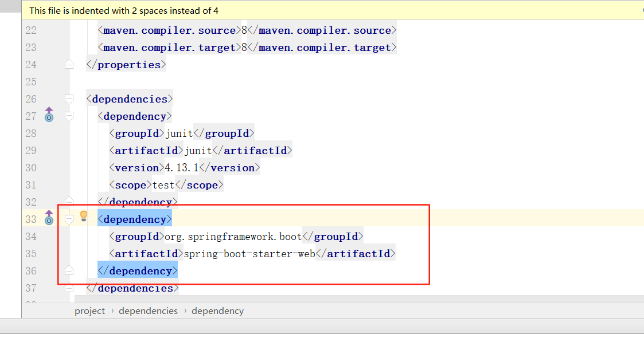
Task: Click the gutter dependency icon on line 33
Action: coord(49,217)
